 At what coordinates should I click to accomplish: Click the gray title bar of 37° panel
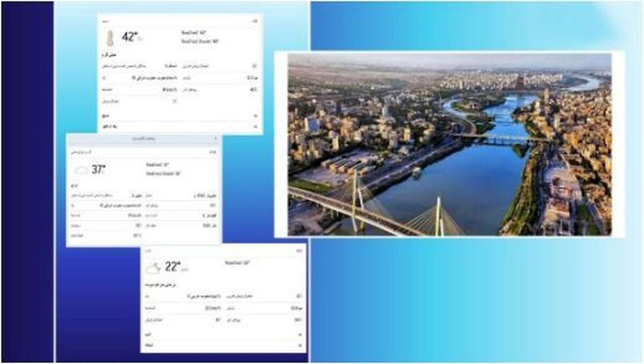(143, 139)
